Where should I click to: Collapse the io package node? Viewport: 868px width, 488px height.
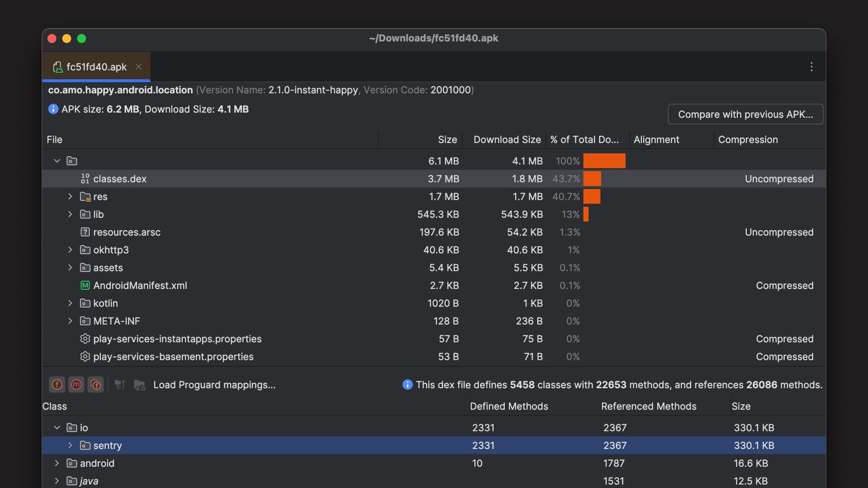(57, 427)
